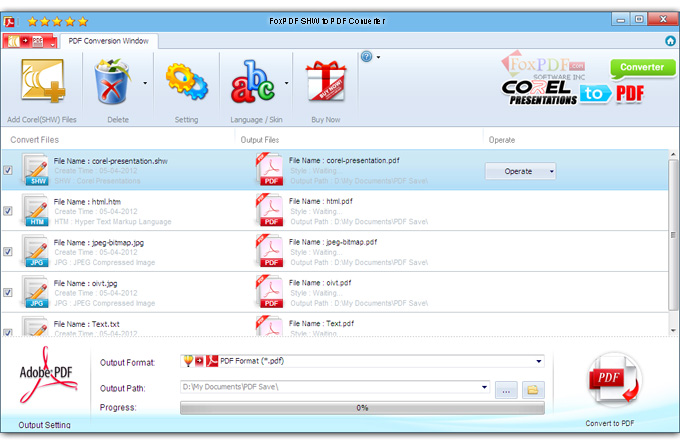The width and height of the screenshot is (680, 443).
Task: Select the 'File Name : html.htm' row text
Action: point(87,202)
